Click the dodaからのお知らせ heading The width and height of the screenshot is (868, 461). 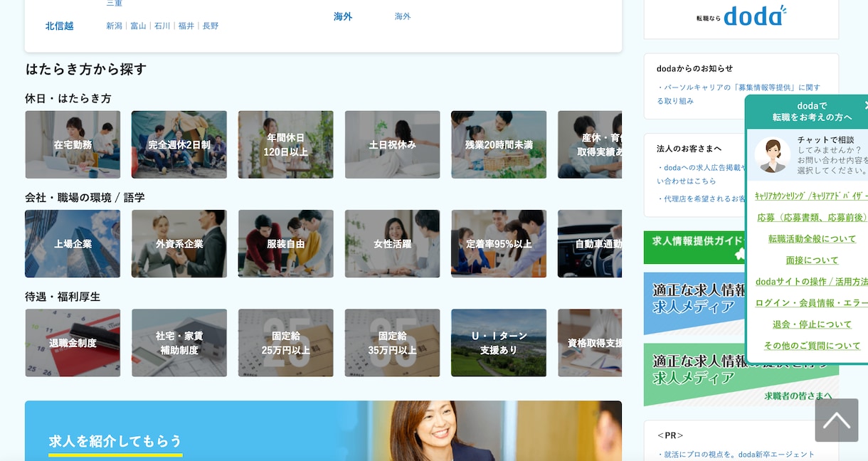point(694,68)
